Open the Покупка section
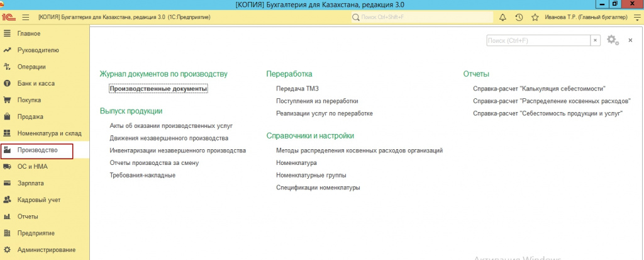 click(x=29, y=100)
